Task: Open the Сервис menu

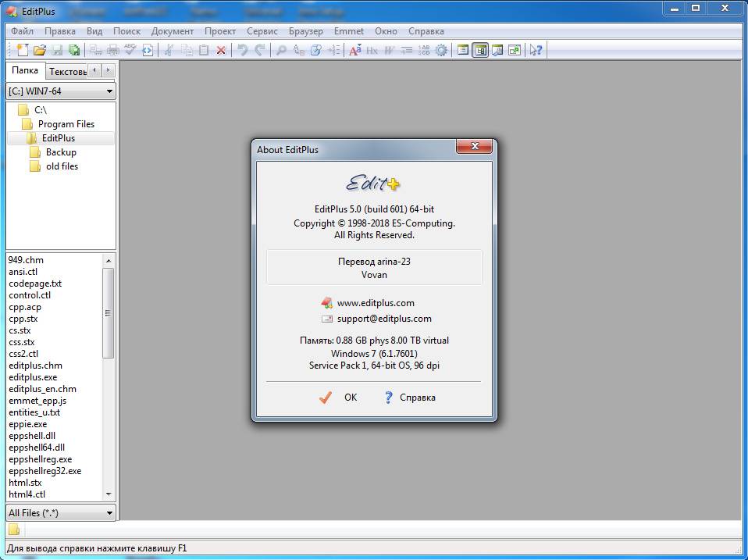Action: click(x=262, y=31)
